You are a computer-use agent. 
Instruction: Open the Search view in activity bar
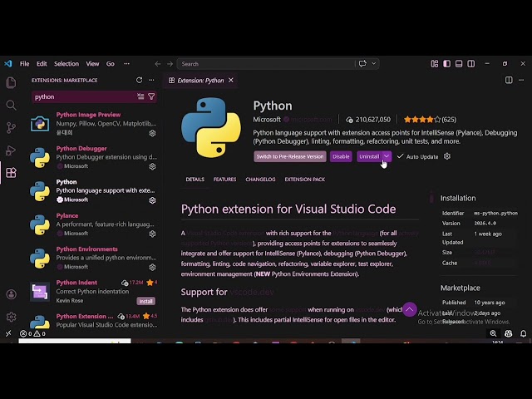(11, 106)
